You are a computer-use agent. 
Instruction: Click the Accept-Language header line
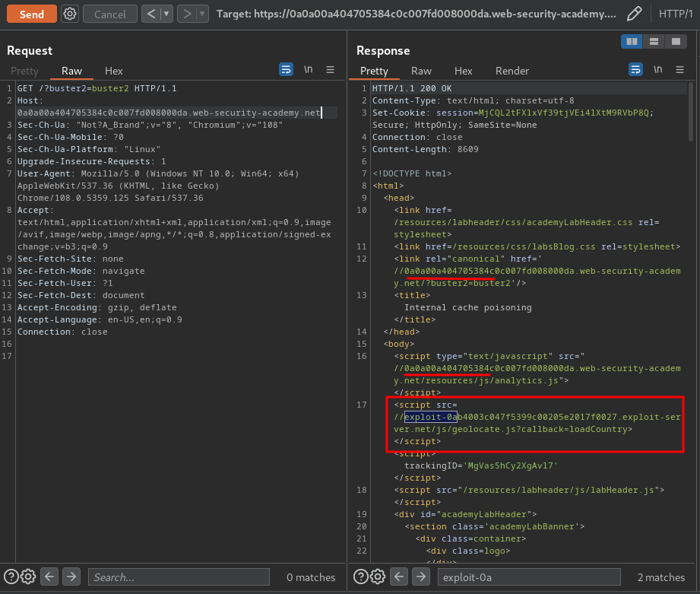coord(100,319)
